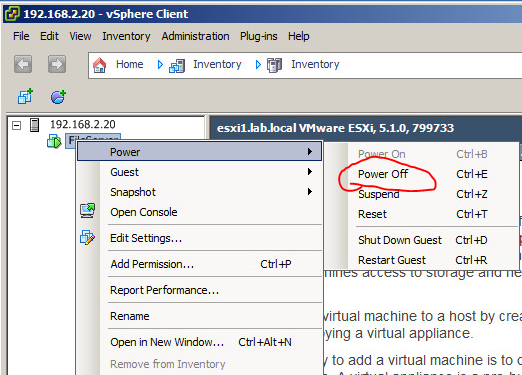Click the Back navigation arrow button
The height and width of the screenshot is (375, 522).
(23, 64)
